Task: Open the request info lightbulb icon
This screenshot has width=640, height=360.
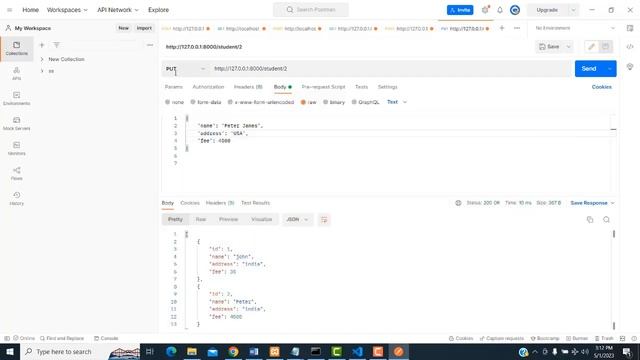Action: (x=630, y=67)
